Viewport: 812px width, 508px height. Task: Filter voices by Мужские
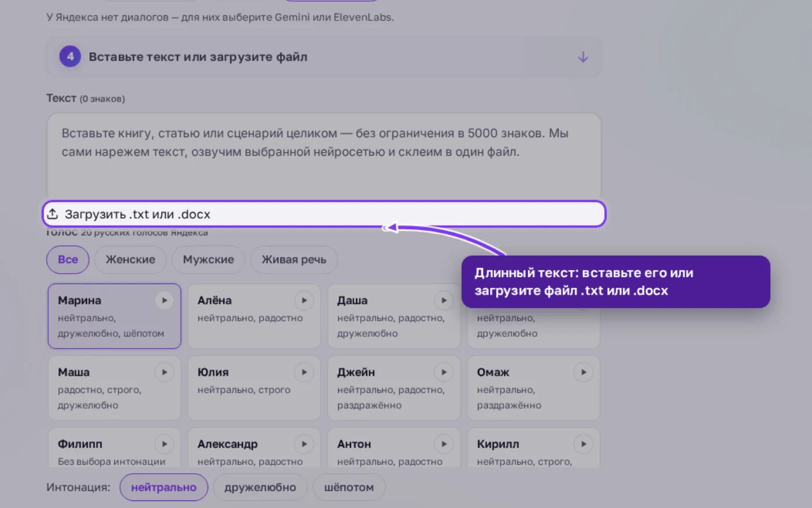(x=208, y=260)
